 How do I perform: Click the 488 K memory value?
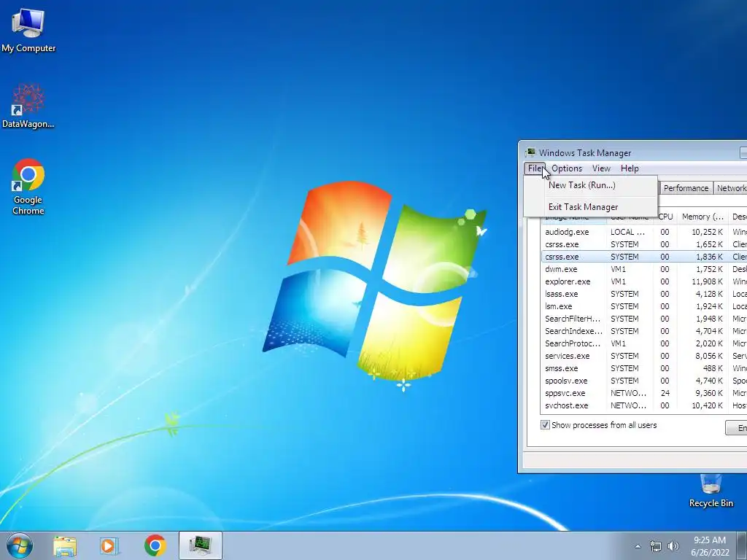pos(713,368)
